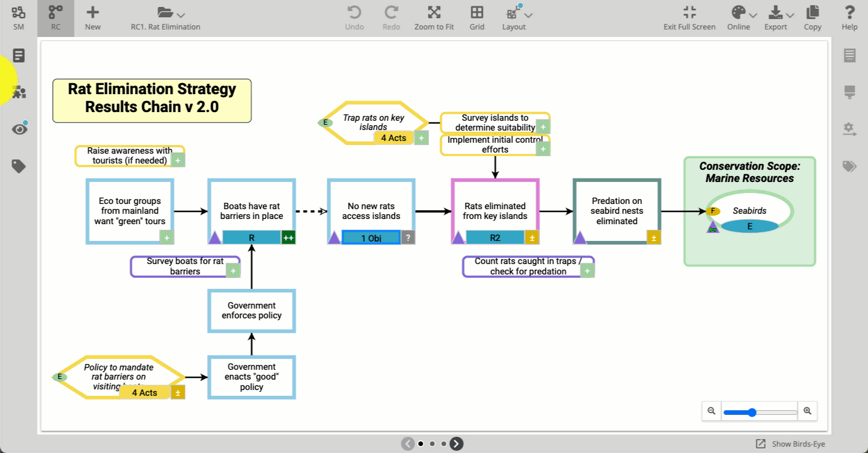Click the Undo icon
The height and width of the screenshot is (453, 868).
coord(354,17)
